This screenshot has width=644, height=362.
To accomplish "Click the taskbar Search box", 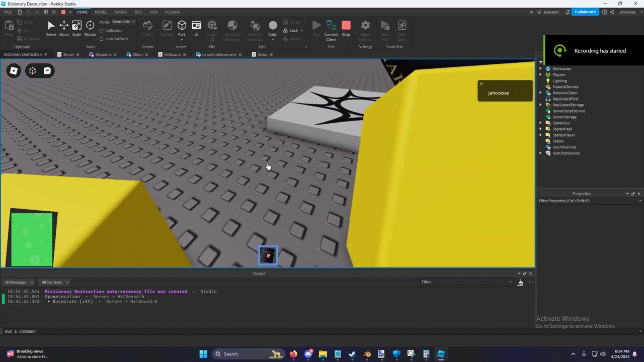I will (248, 354).
